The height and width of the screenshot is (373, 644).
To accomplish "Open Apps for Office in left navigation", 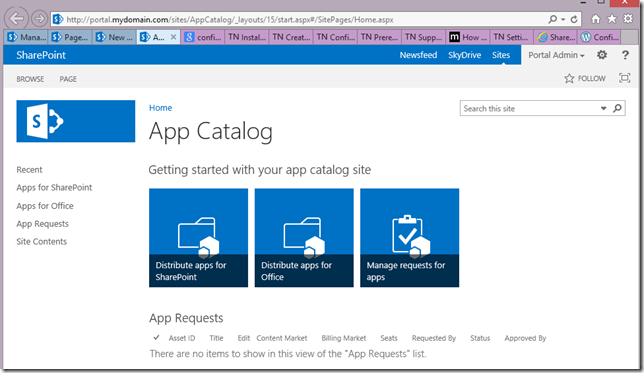I will 45,206.
